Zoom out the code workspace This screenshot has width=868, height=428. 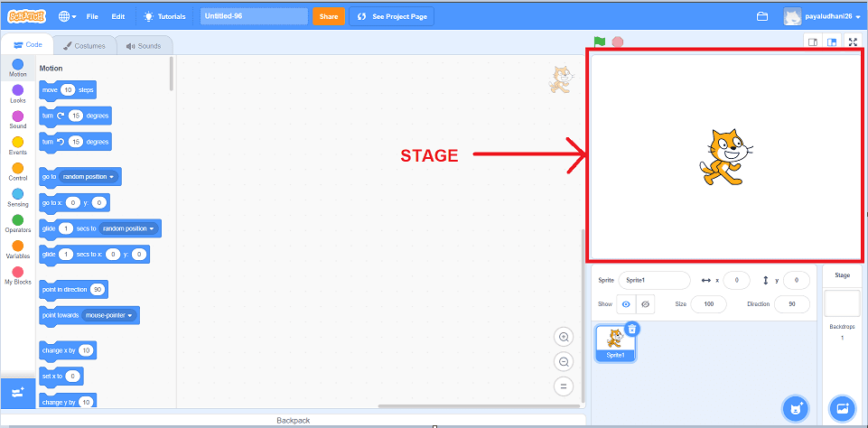pyautogui.click(x=564, y=361)
